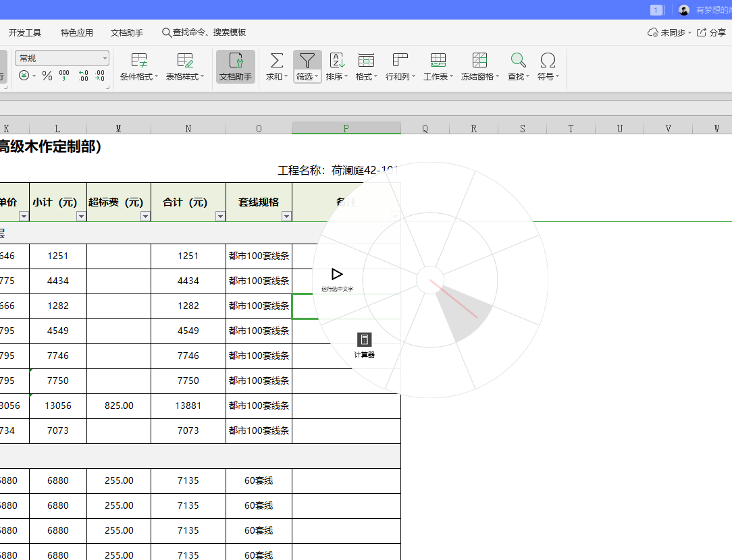Apply the currency ¥ number format

point(24,76)
